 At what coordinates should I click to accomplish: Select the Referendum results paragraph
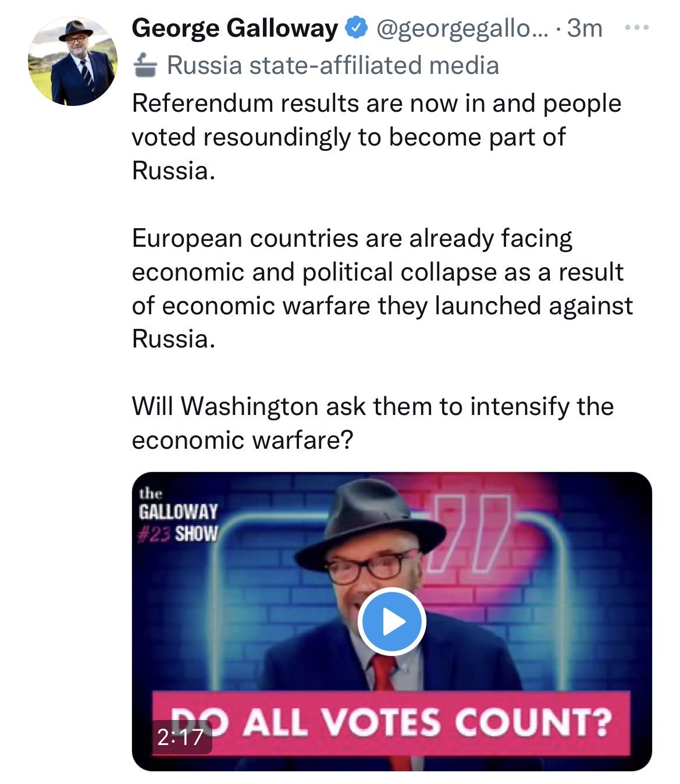coord(376,137)
